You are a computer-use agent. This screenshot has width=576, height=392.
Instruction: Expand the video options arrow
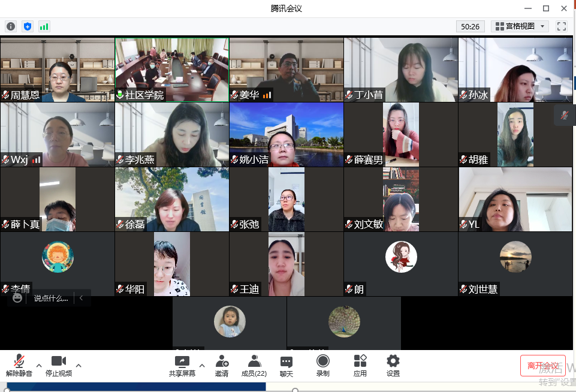(79, 365)
